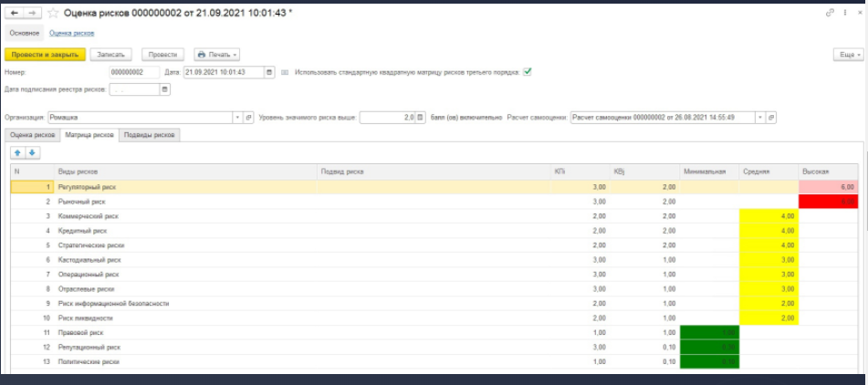Close the risk assessment form

859,12
